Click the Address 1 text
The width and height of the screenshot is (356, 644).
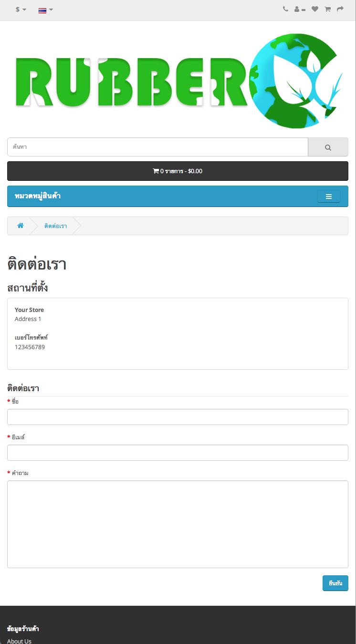coord(28,319)
